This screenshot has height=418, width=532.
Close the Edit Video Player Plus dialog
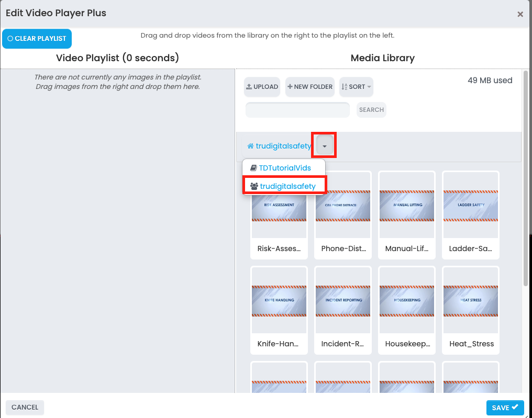(x=520, y=14)
